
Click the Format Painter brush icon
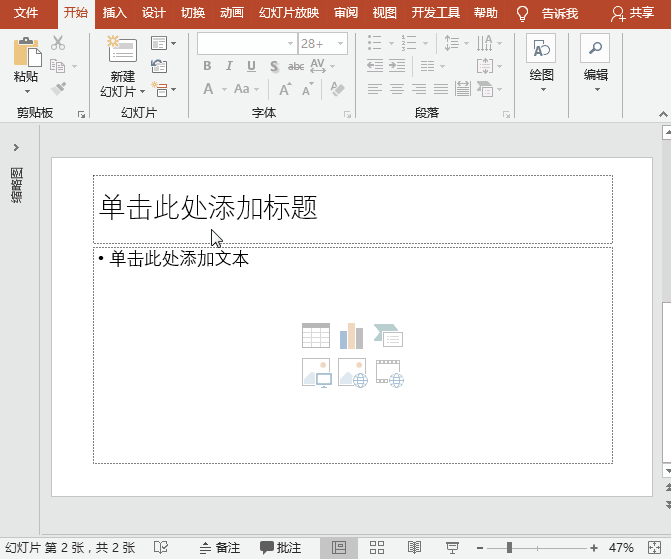tap(58, 89)
